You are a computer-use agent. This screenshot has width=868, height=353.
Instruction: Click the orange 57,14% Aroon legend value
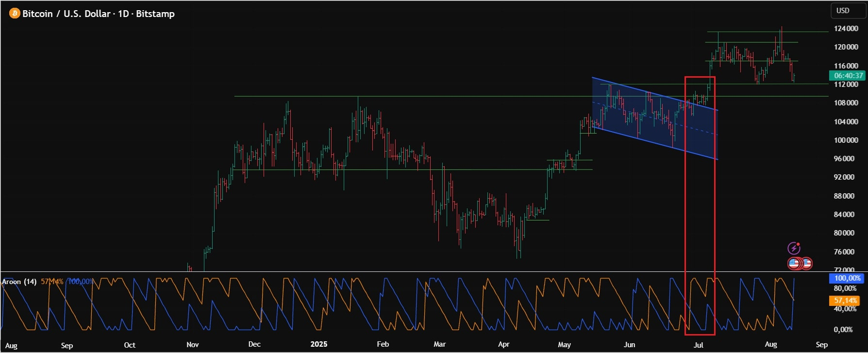[x=51, y=282]
